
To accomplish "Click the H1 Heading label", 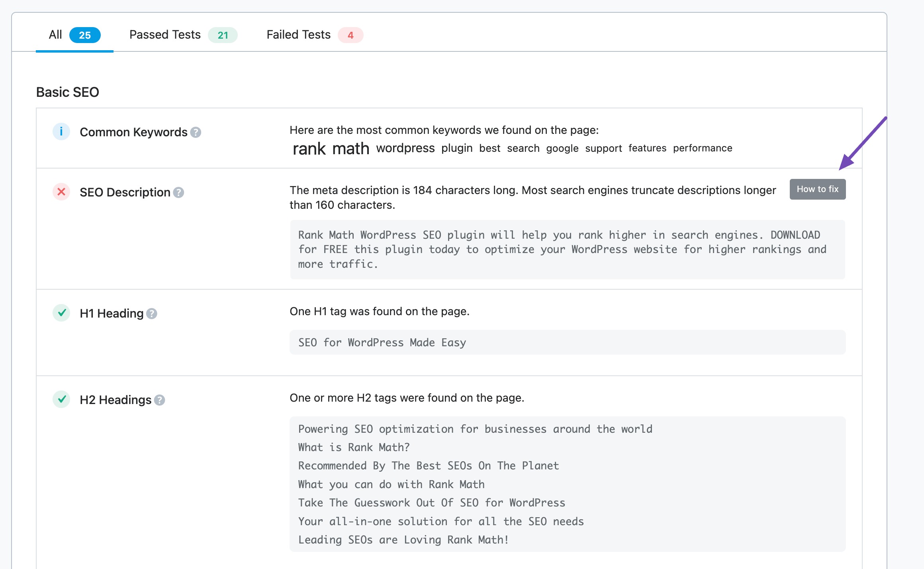I will pyautogui.click(x=112, y=314).
